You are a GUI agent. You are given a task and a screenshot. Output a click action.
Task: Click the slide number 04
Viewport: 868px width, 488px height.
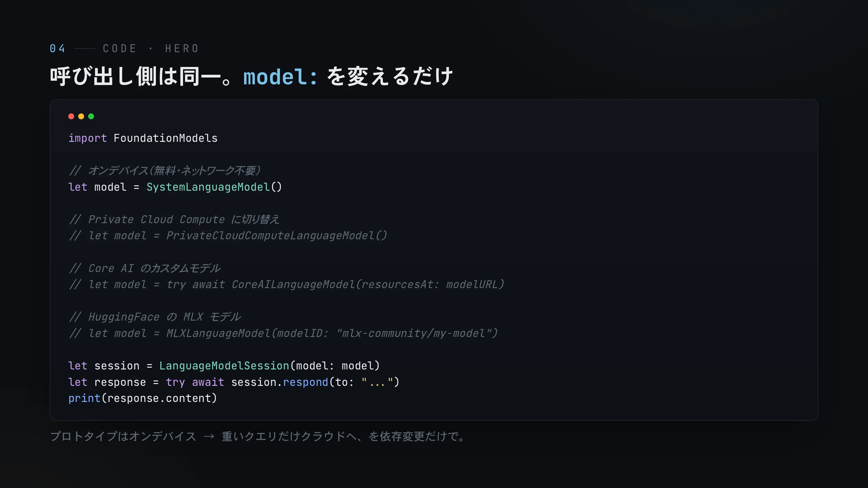tap(57, 49)
